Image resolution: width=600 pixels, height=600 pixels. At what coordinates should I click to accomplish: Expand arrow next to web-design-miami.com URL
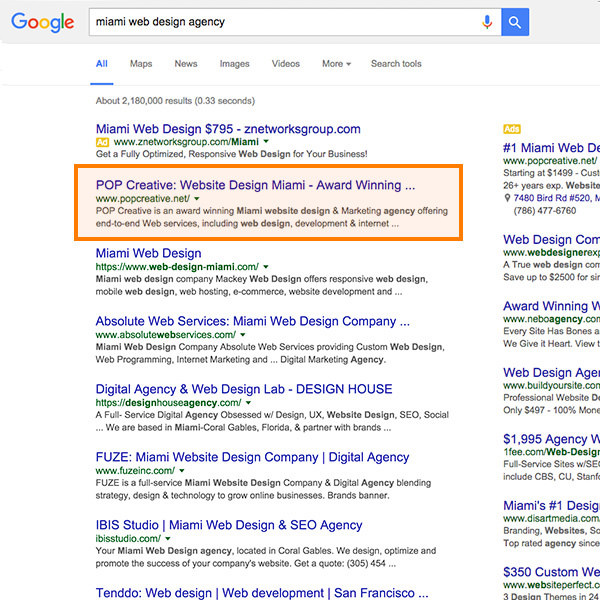(266, 267)
